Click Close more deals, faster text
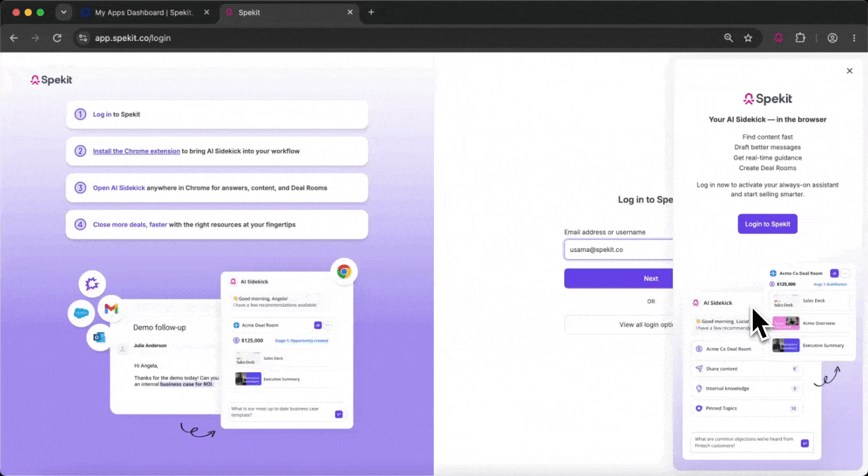 [x=130, y=224]
